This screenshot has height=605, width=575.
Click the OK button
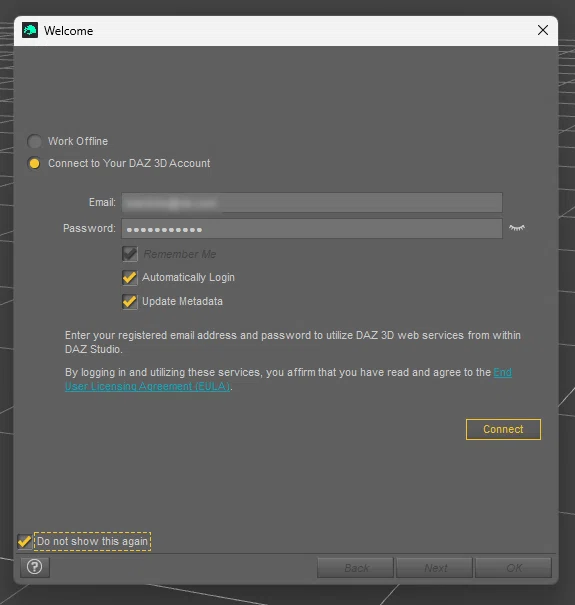(x=514, y=568)
